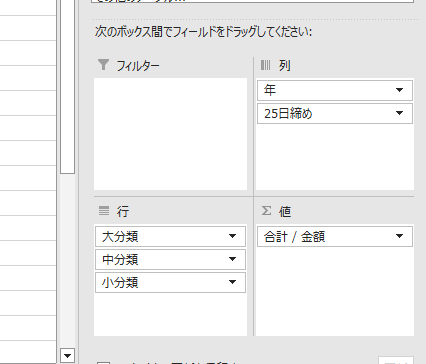Screen dimensions: 426x364
Task: Click the 行 area heading
Action: 123,211
